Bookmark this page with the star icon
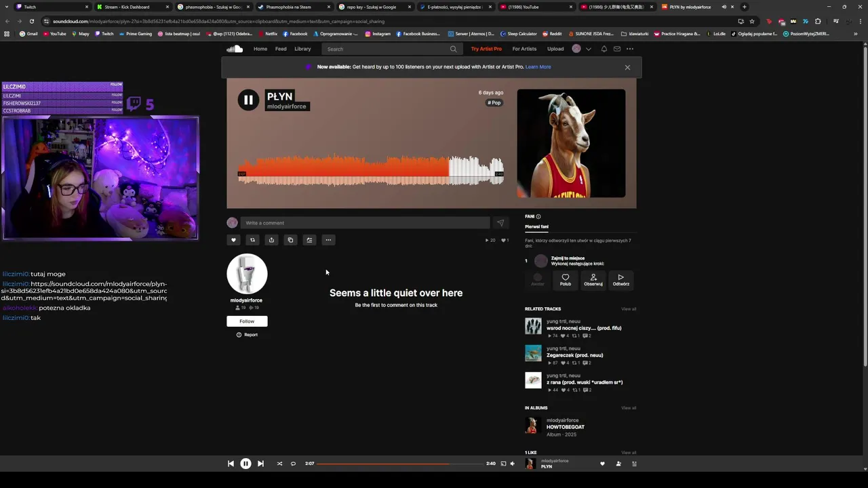Image resolution: width=868 pixels, height=488 pixels. pyautogui.click(x=752, y=21)
